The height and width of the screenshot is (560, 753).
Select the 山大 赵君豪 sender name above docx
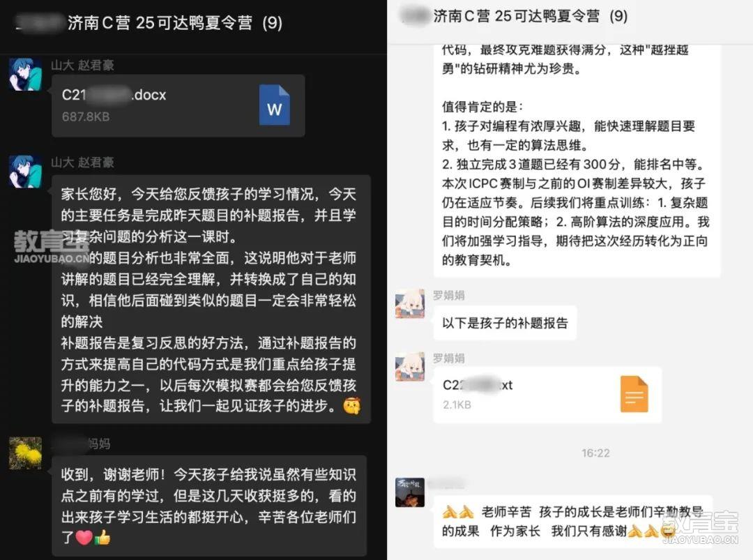82,65
